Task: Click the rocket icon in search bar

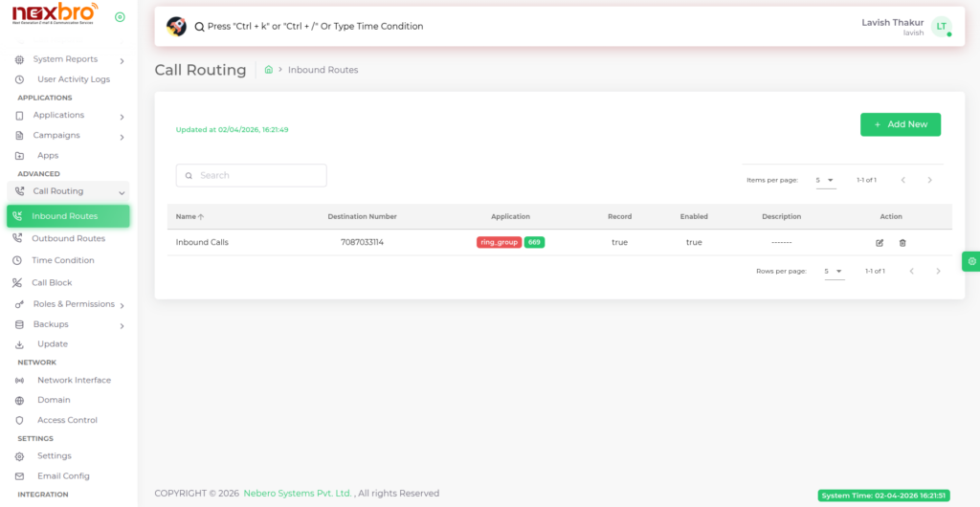Action: [x=176, y=27]
